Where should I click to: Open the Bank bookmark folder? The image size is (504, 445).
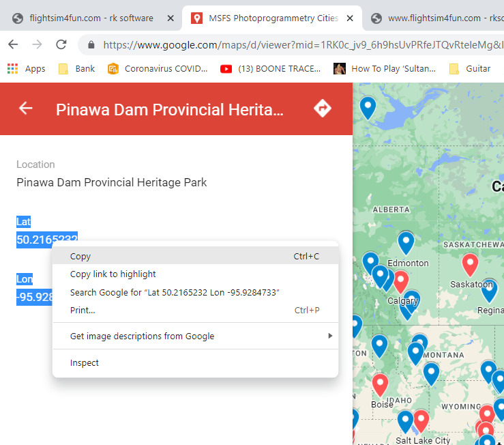coord(76,68)
